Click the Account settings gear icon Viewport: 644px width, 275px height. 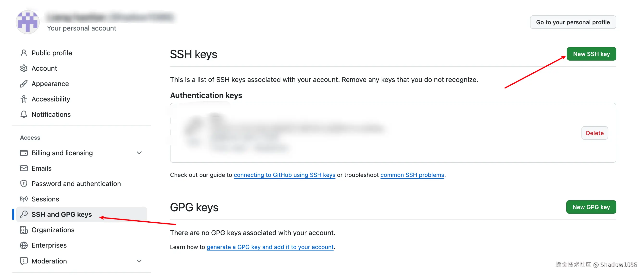tap(24, 68)
